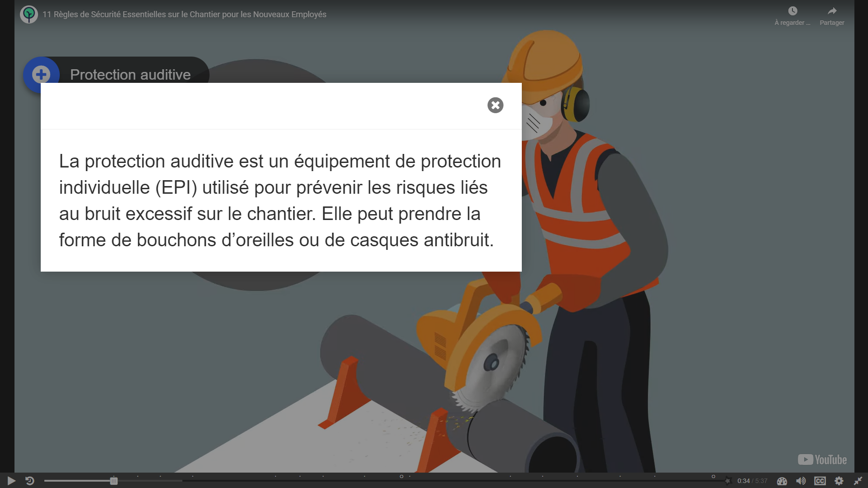This screenshot has width=868, height=488.
Task: Click the video title link
Action: point(184,14)
